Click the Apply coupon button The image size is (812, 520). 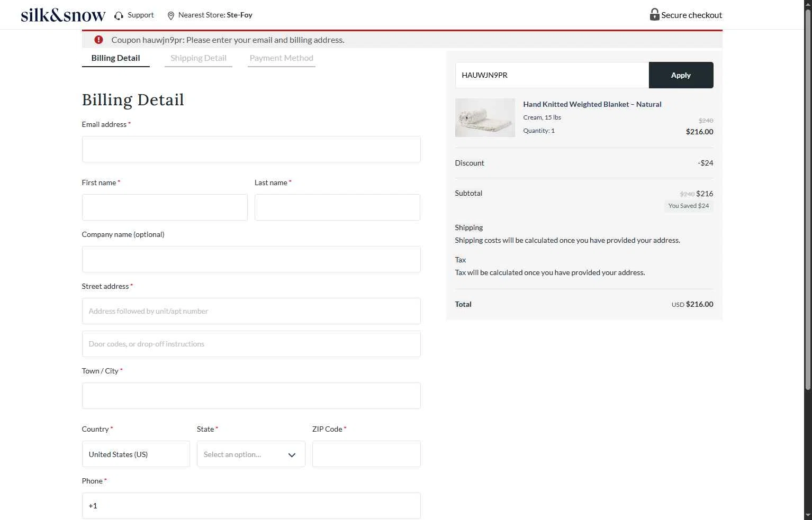click(681, 75)
